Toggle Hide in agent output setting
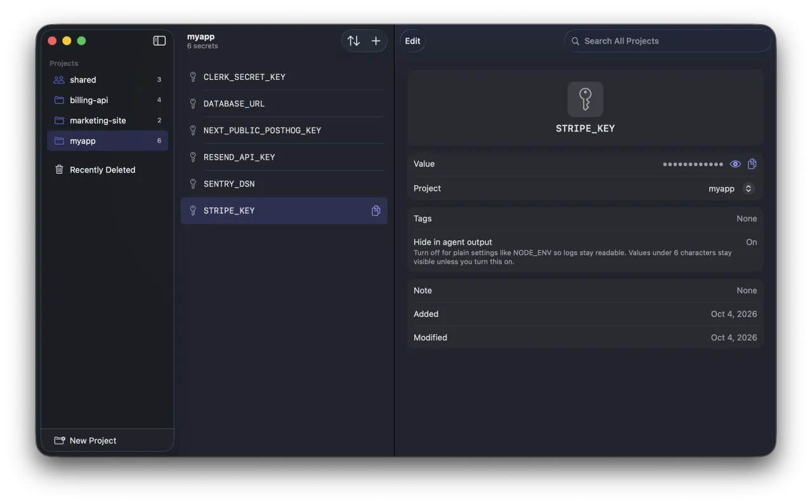 click(x=751, y=242)
